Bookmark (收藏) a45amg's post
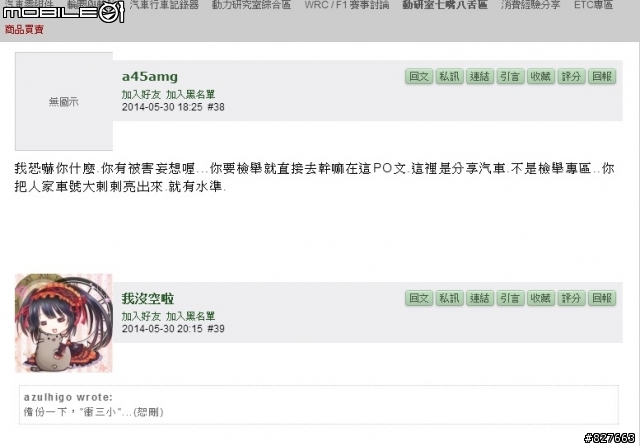The image size is (640, 446). 540,77
